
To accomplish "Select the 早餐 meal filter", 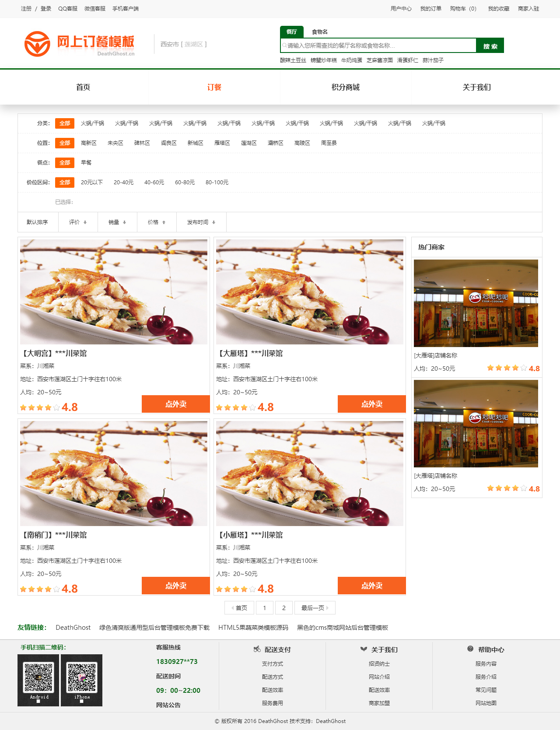I will 86,163.
